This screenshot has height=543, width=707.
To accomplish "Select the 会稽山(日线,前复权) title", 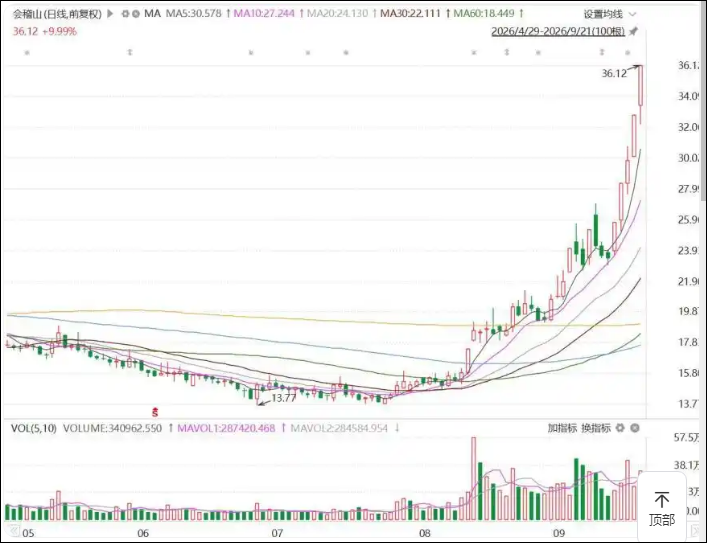I will tap(57, 14).
